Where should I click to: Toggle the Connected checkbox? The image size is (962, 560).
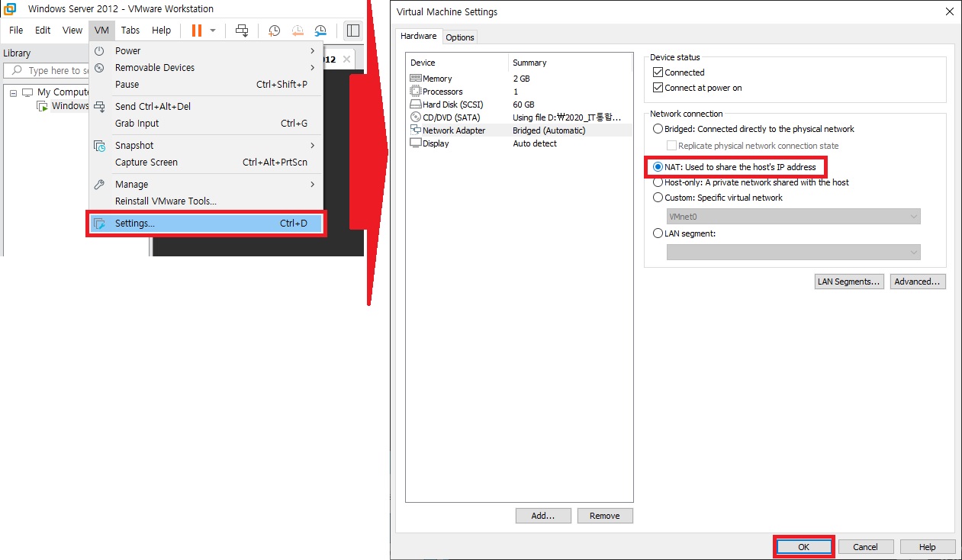(658, 72)
